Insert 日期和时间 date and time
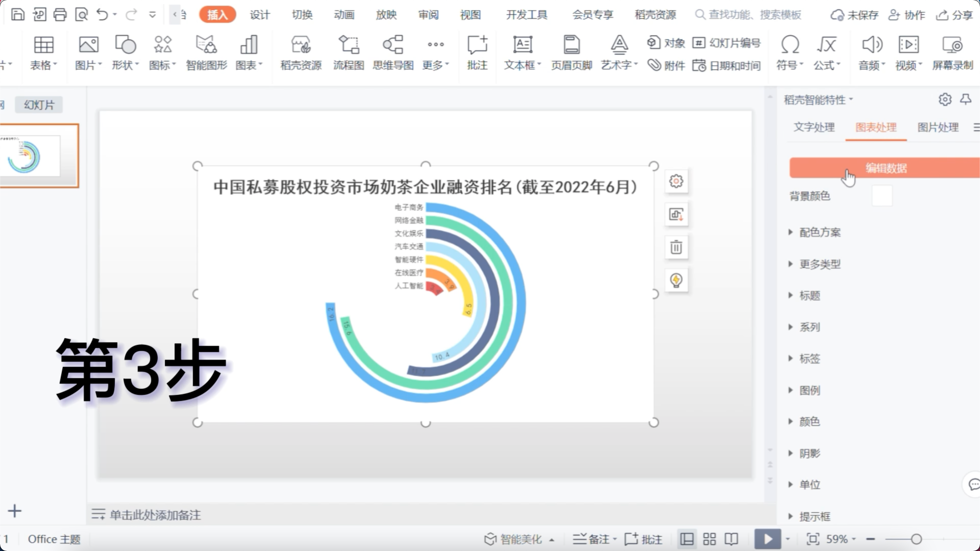This screenshot has height=551, width=980. click(x=726, y=65)
